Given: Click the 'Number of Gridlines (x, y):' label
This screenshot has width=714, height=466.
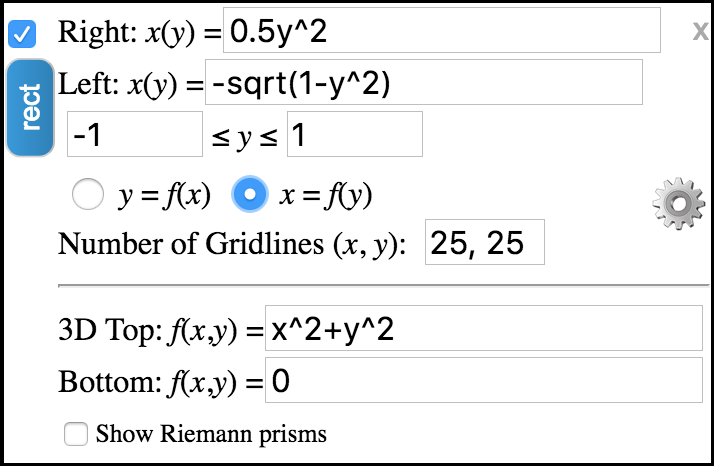Looking at the screenshot, I should 232,245.
